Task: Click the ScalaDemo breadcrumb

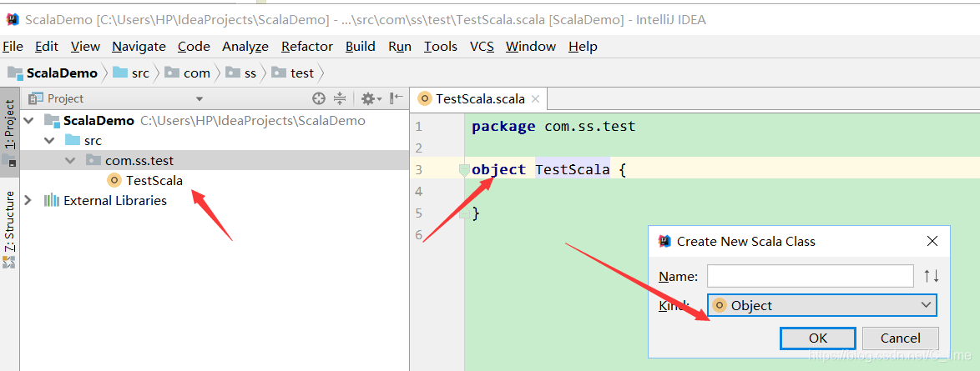Action: (53, 73)
